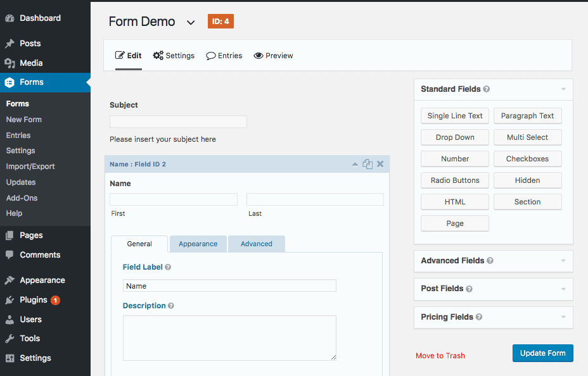
Task: Add a Number field
Action: (x=455, y=159)
